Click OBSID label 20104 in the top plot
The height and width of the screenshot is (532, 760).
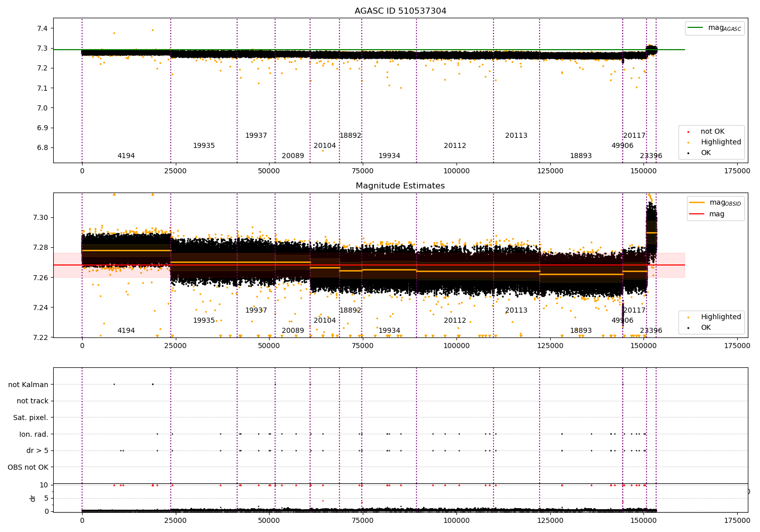(325, 146)
